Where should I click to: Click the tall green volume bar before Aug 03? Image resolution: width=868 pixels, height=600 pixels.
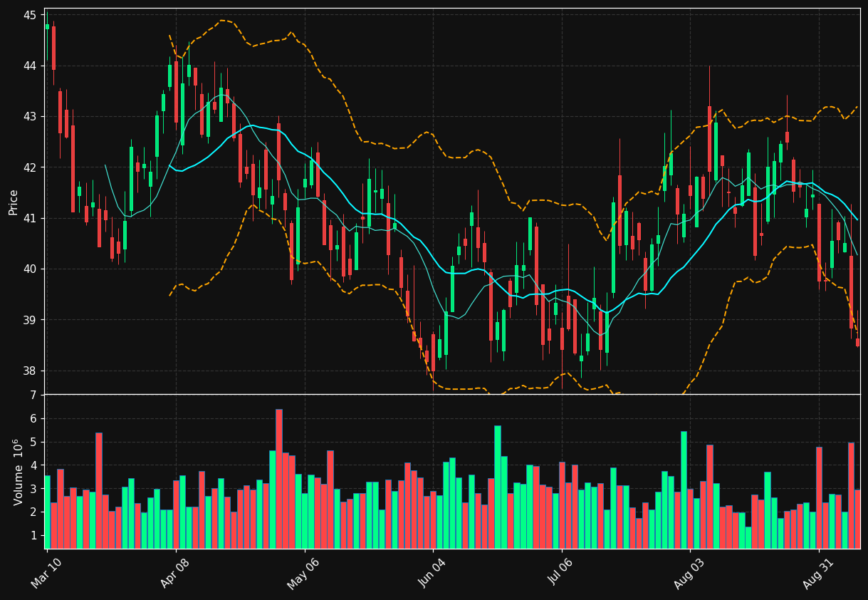tap(684, 490)
